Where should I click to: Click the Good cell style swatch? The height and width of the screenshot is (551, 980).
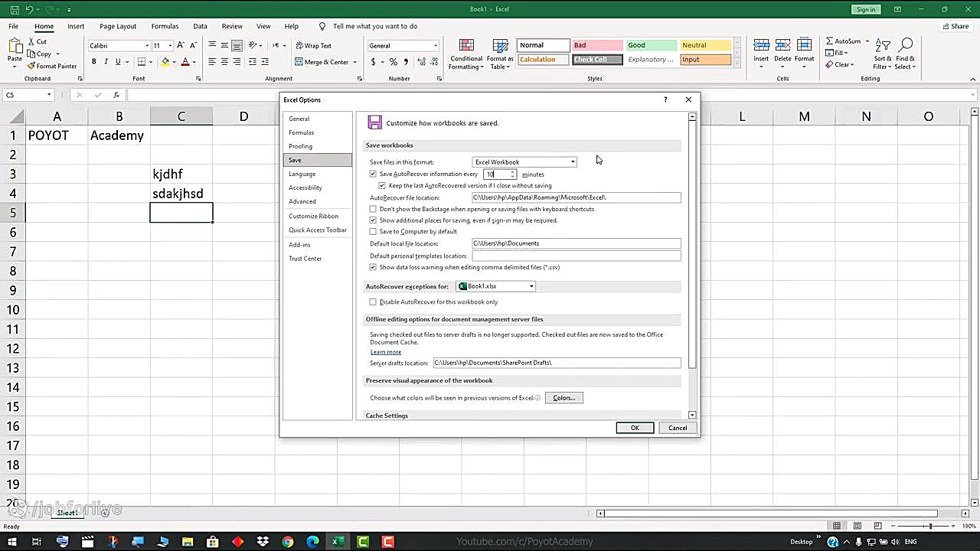pos(652,45)
